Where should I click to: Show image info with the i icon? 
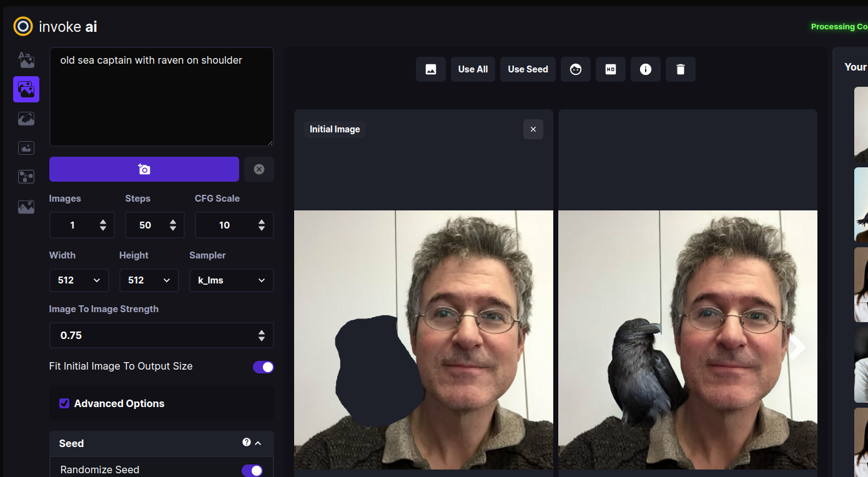pyautogui.click(x=646, y=69)
